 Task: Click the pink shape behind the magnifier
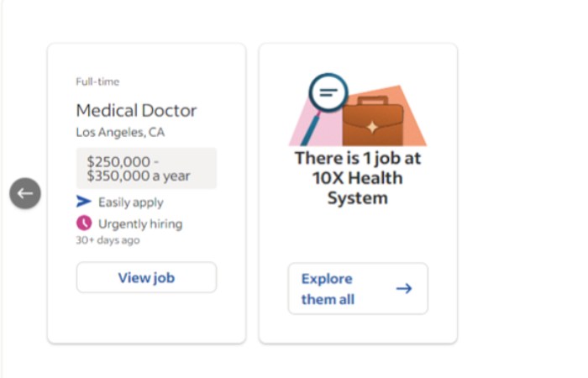tap(300, 130)
